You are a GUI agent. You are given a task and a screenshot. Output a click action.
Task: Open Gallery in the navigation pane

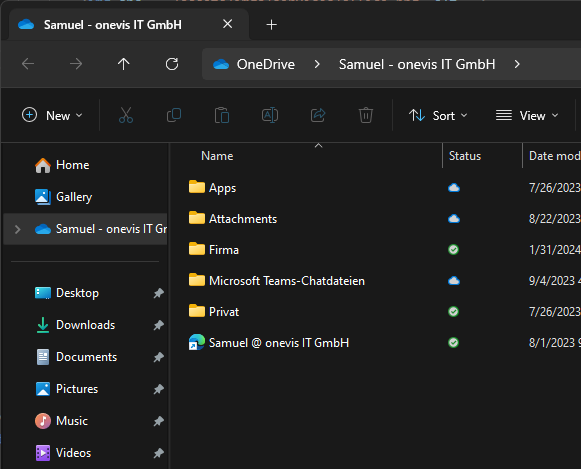[63, 197]
